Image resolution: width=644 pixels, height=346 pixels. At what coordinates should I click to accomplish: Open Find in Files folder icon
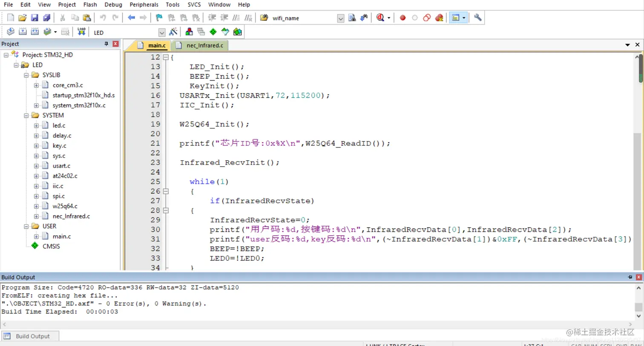(264, 18)
